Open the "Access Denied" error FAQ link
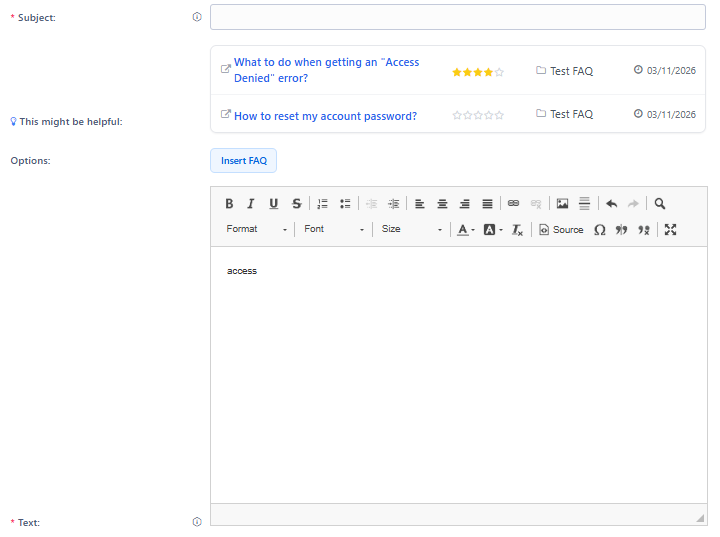 coord(326,70)
